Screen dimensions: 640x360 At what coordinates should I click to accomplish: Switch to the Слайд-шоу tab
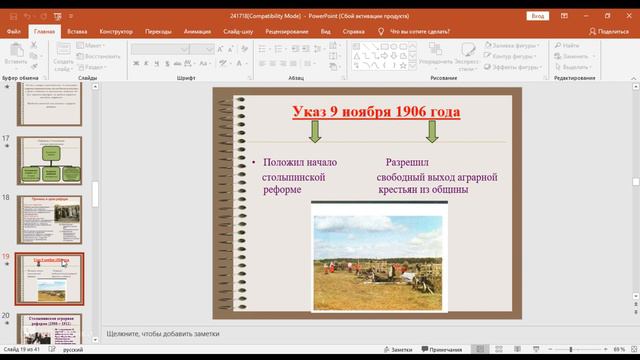pos(238,31)
